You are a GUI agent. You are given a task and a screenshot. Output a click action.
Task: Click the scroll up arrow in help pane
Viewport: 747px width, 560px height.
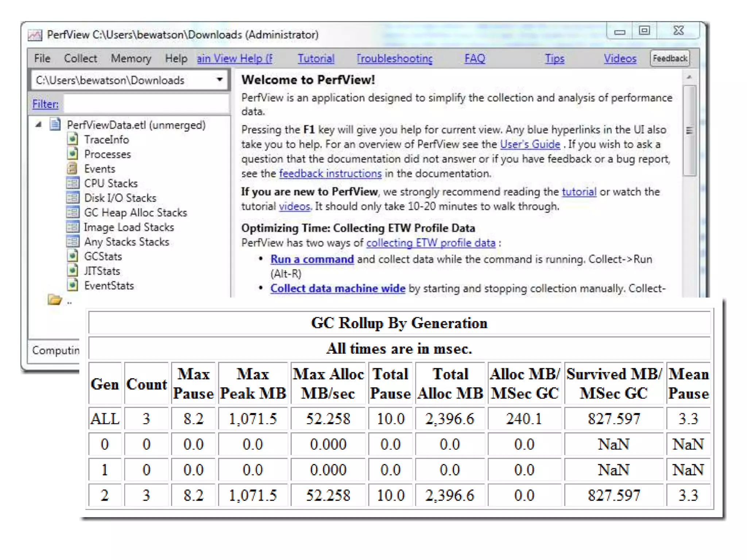689,77
